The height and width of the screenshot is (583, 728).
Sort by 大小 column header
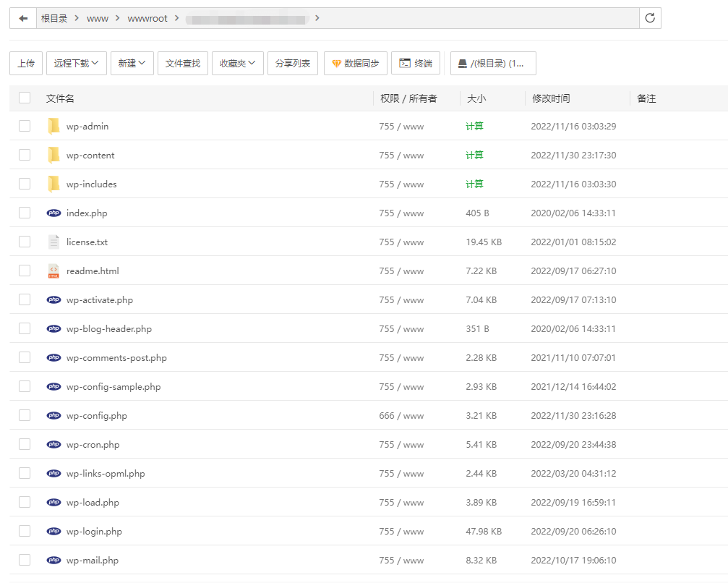[x=476, y=98]
